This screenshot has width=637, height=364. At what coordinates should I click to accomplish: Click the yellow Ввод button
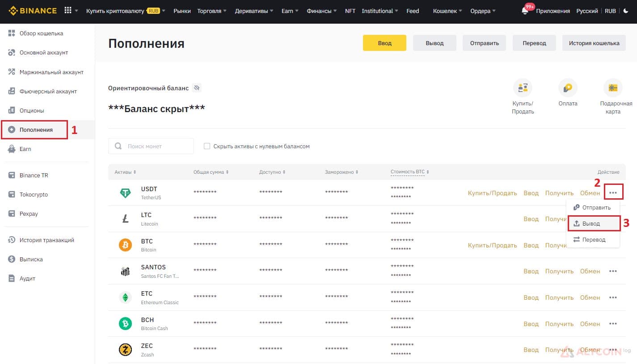point(384,43)
